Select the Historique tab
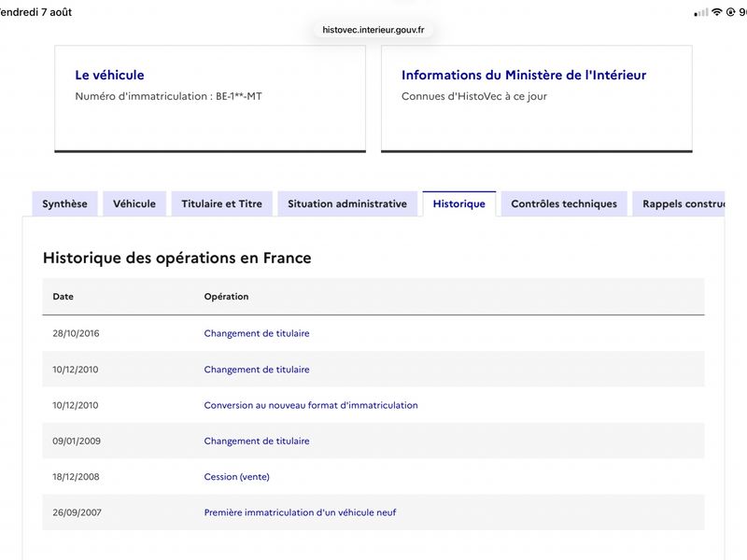Viewport: 747px width, 560px height. click(459, 203)
